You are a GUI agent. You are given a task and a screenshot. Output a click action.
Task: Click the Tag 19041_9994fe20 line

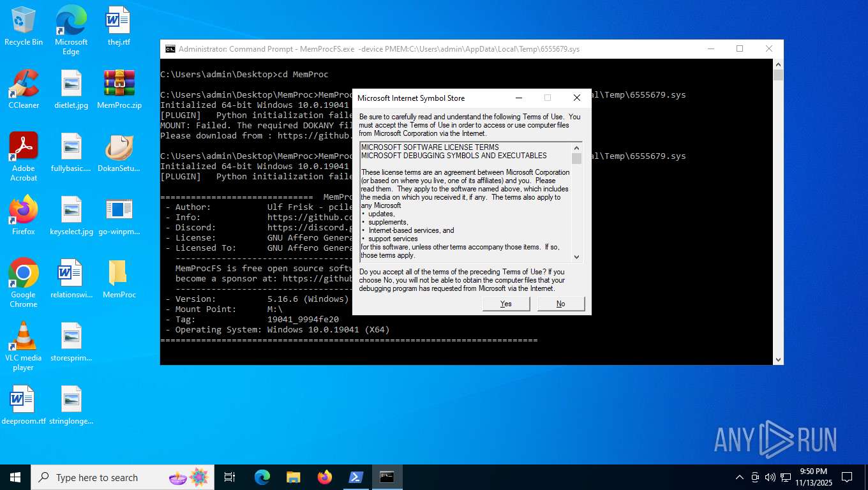coord(252,320)
